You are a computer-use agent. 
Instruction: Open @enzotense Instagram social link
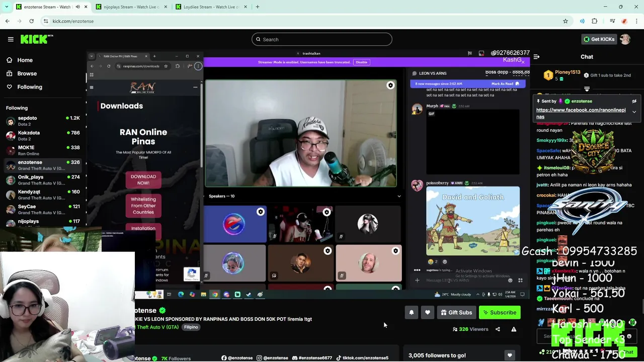click(x=272, y=358)
